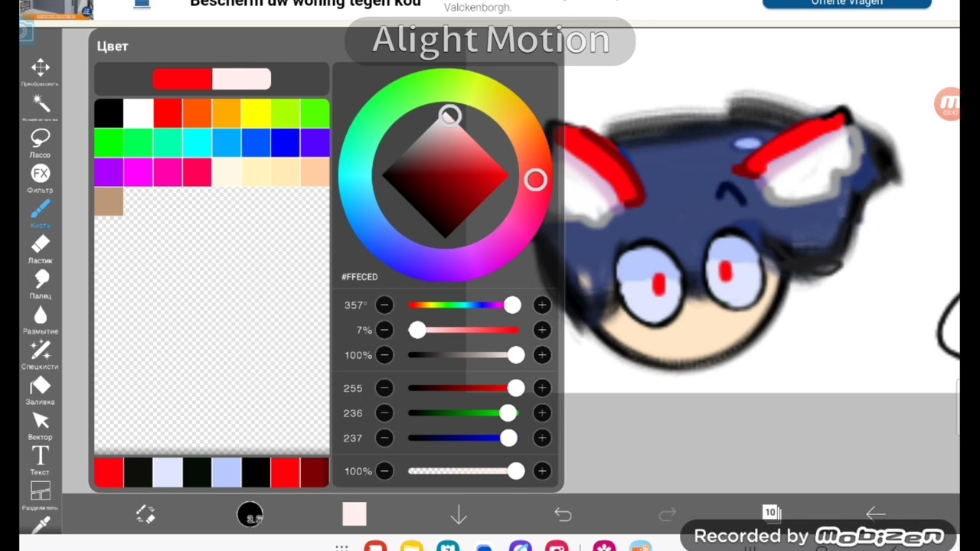
Task: Redo the undone action
Action: pyautogui.click(x=667, y=515)
